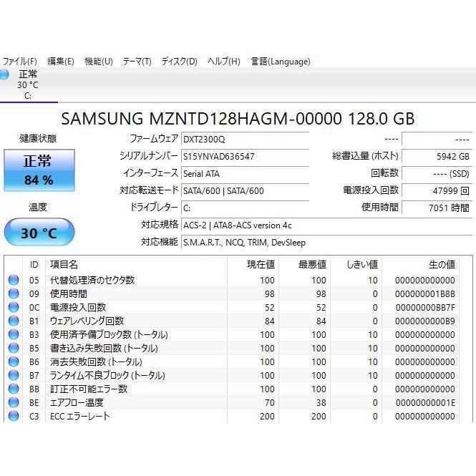Open the ヘルプ(H) menu

pos(224,62)
